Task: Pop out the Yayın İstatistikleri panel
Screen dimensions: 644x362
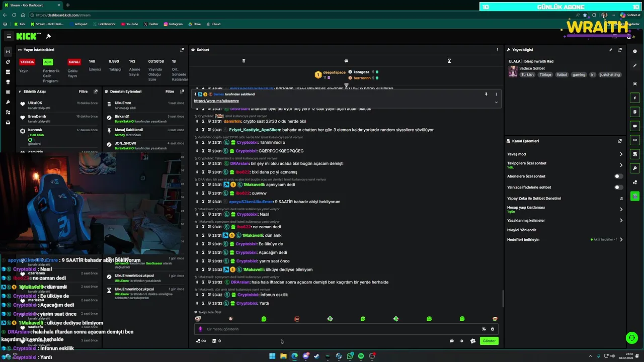Action: point(182,50)
